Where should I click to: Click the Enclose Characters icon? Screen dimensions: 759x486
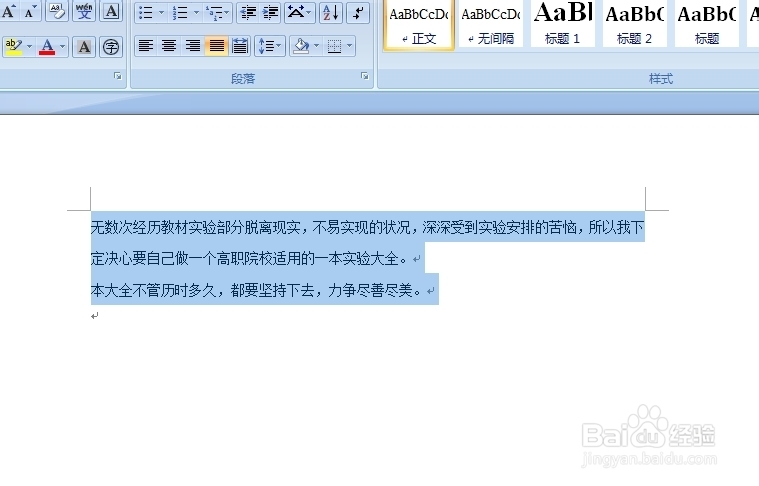point(111,46)
